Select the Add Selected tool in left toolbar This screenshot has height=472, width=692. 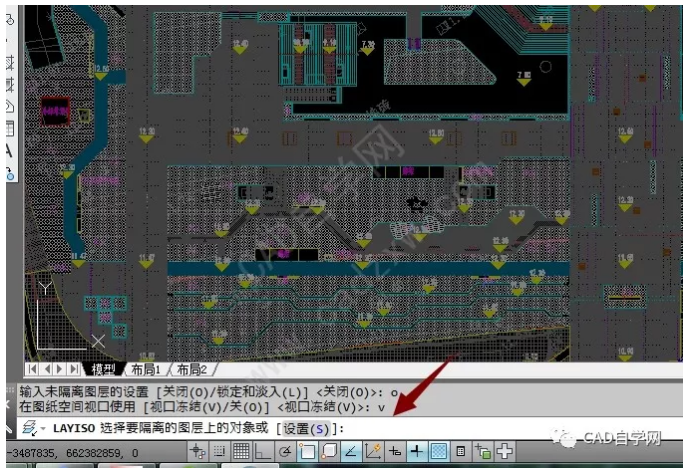point(10,174)
